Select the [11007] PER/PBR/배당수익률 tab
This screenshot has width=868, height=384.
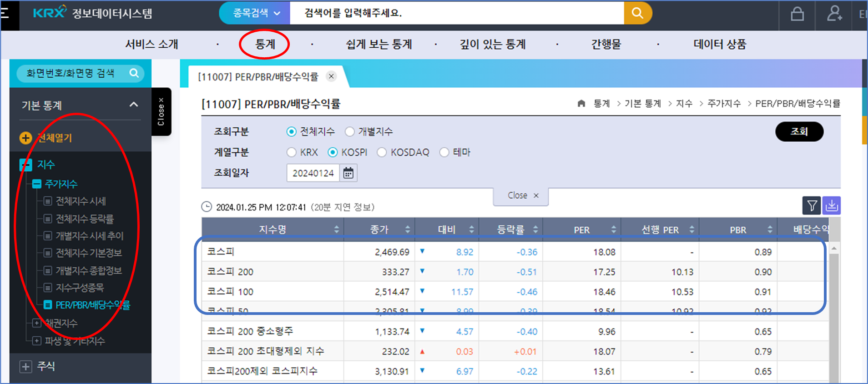coord(258,77)
